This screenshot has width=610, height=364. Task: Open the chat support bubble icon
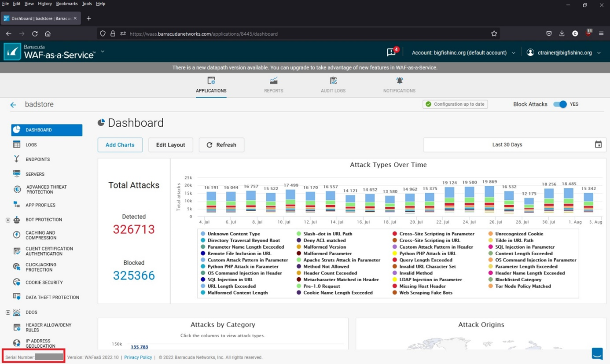(x=597, y=353)
